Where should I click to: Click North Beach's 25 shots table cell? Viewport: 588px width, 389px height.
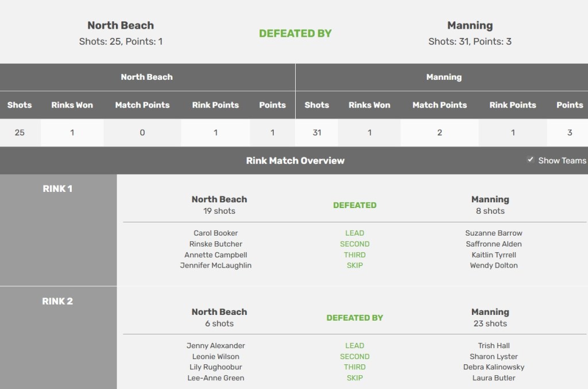(20, 133)
